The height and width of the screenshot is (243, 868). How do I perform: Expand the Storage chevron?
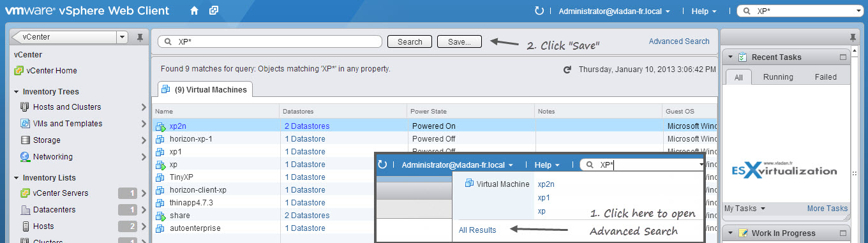coord(144,140)
